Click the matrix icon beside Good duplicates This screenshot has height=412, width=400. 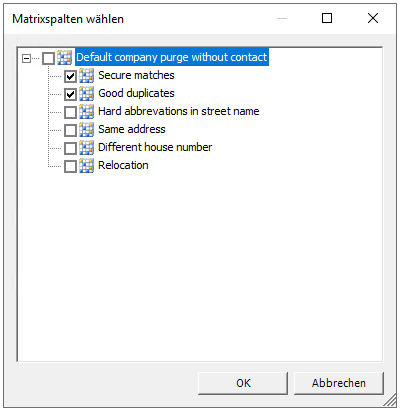pos(87,94)
